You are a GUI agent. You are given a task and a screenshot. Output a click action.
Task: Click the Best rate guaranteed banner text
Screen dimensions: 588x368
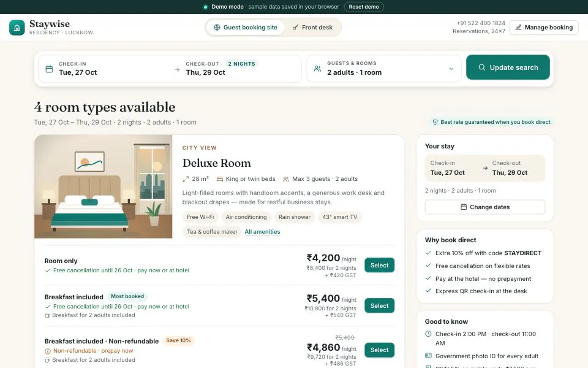click(x=495, y=122)
